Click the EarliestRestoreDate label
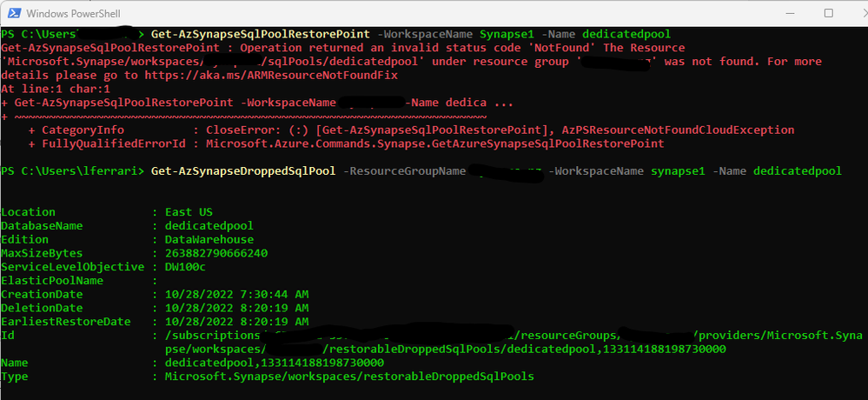Viewport: 868px width, 400px height. click(66, 322)
